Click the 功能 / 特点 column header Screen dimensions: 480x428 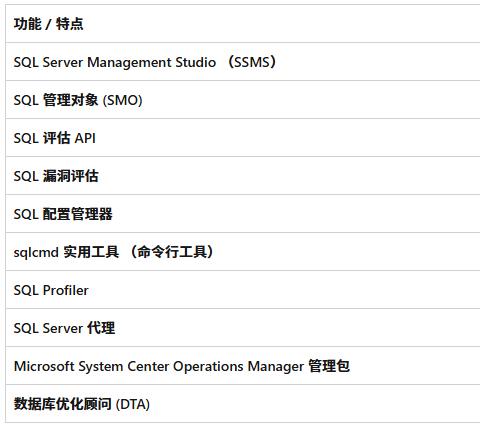coord(48,24)
